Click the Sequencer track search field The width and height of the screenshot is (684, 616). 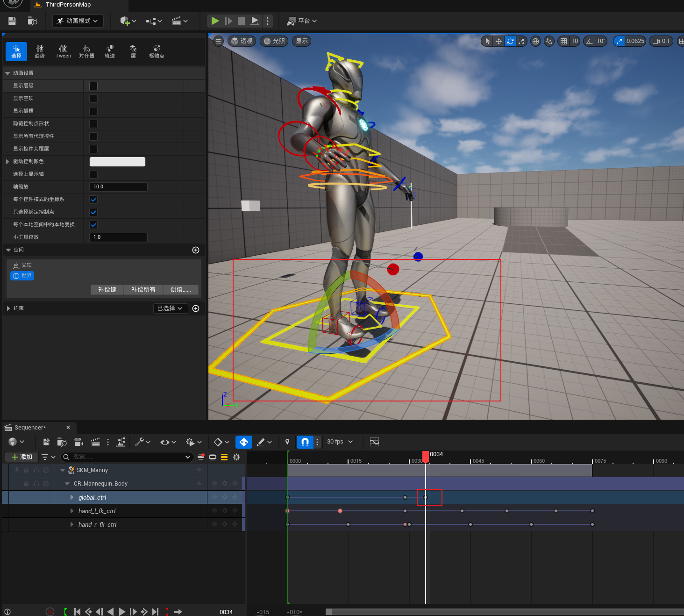[127, 457]
